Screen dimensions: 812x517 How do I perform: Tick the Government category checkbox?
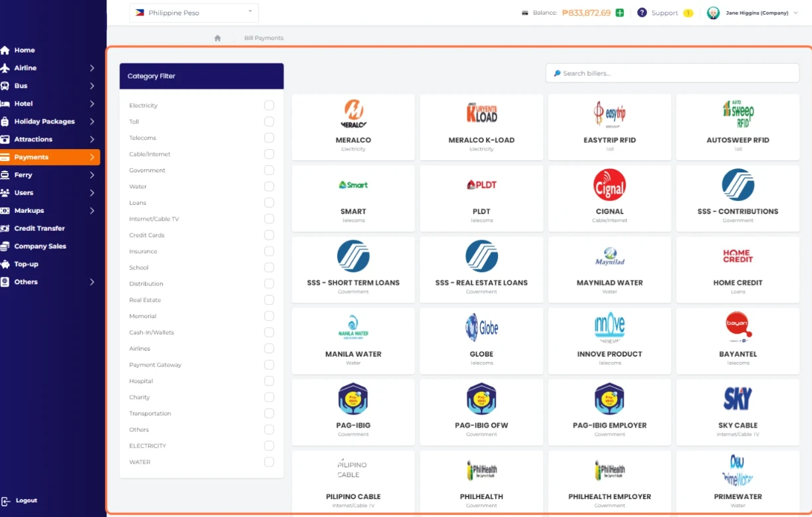click(x=269, y=170)
